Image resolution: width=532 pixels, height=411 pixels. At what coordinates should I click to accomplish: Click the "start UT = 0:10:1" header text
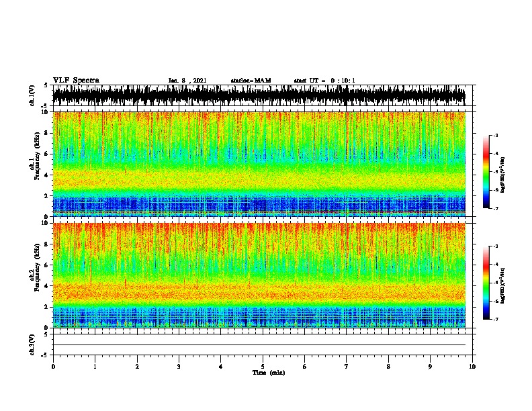(324, 81)
